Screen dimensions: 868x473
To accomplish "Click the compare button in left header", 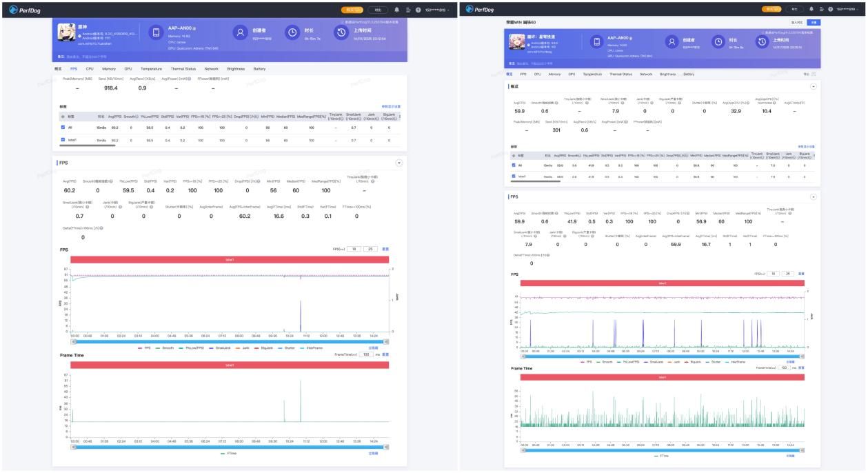I will pos(377,10).
